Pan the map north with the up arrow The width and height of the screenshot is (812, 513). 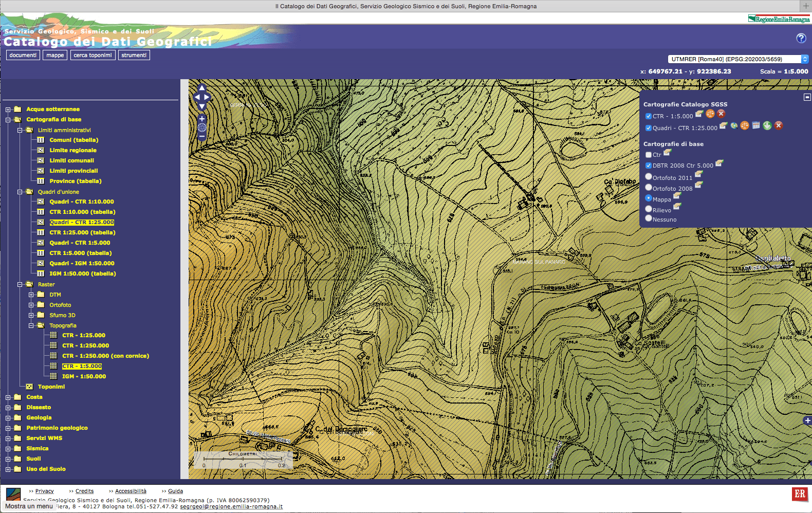[202, 88]
